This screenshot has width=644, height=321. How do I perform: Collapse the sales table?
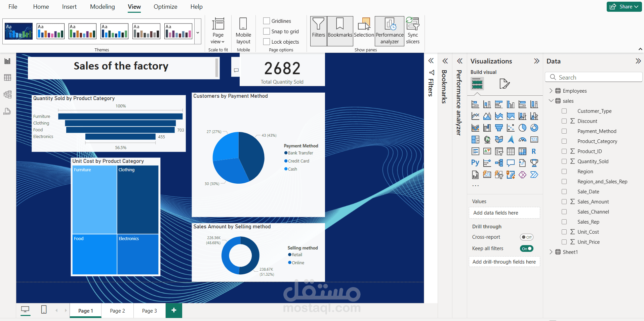[x=551, y=101]
